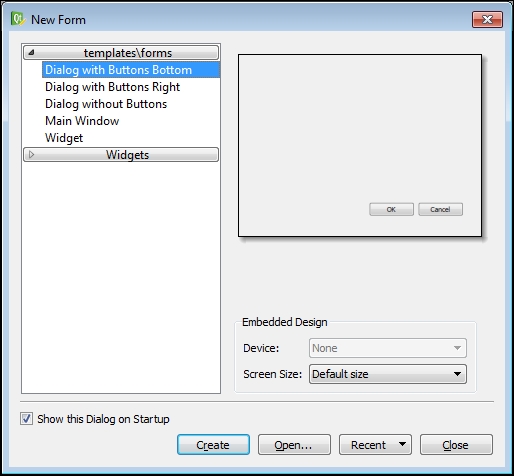Select the Widget template
Screen dimensions: 514x476
[x=64, y=138]
